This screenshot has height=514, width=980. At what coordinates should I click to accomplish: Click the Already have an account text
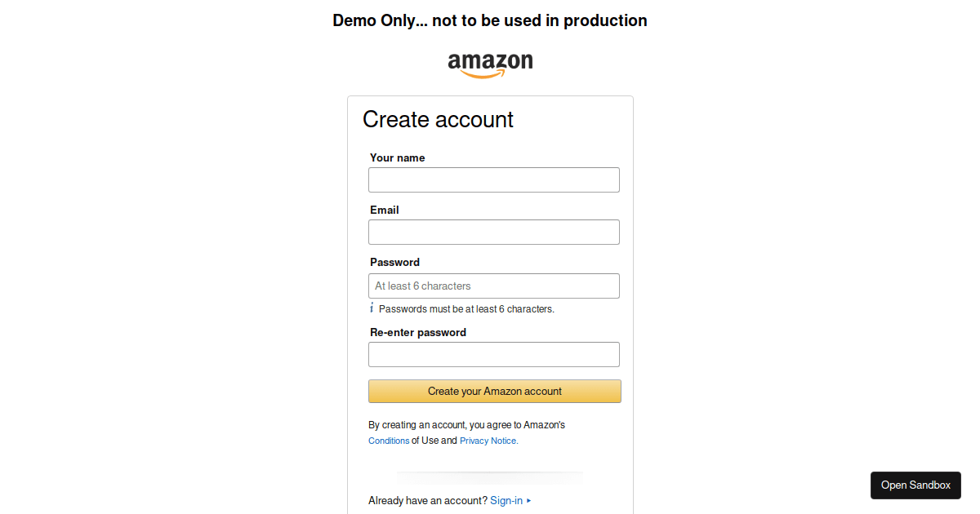coord(427,500)
